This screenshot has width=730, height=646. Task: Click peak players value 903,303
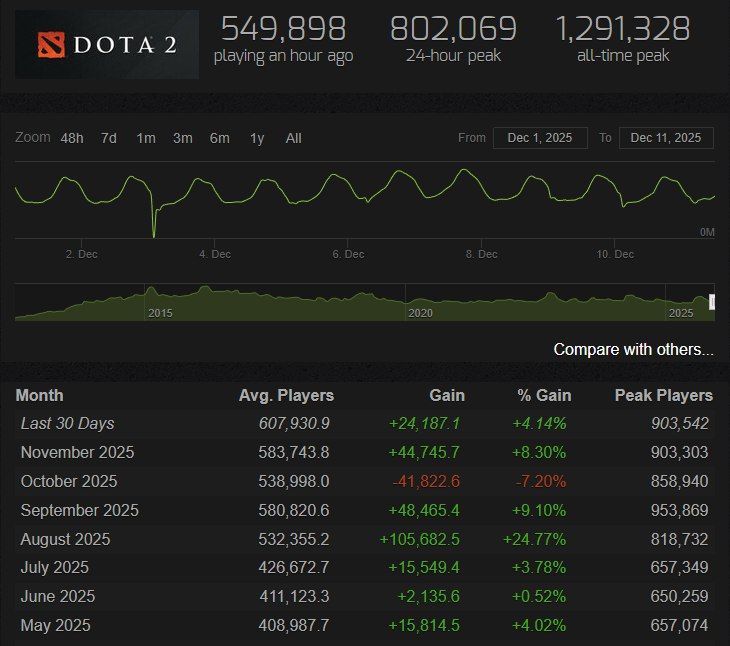coord(680,452)
